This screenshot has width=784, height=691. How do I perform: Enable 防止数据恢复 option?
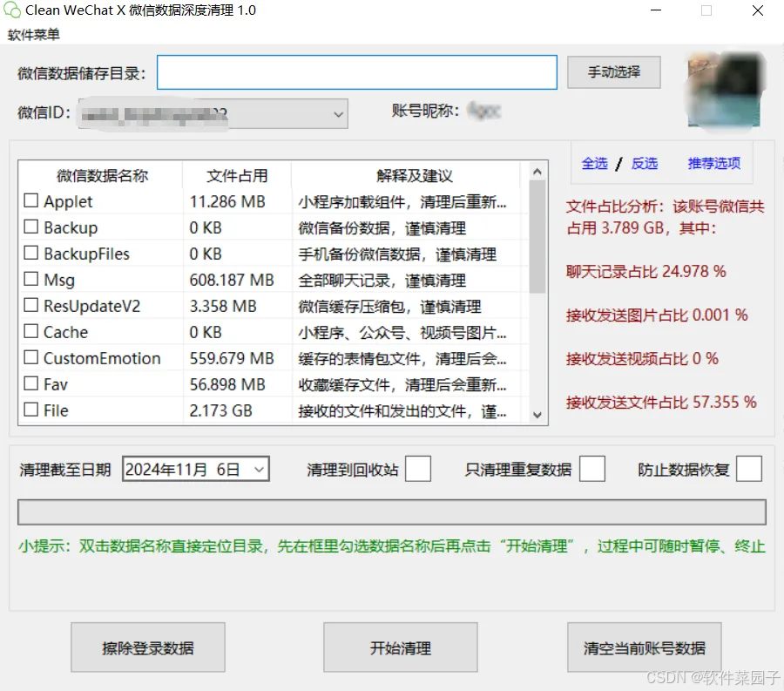pyautogui.click(x=749, y=469)
